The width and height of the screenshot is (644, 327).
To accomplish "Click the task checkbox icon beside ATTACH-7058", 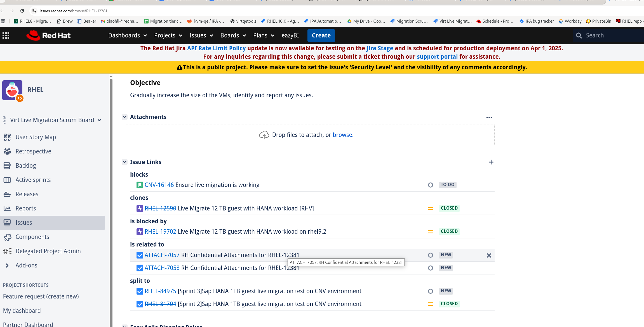I will pos(140,268).
